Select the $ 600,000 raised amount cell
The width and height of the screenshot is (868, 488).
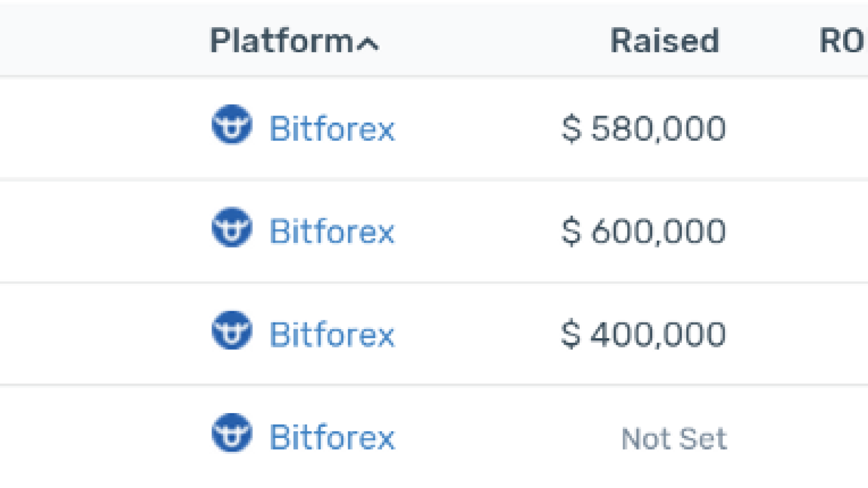(643, 232)
